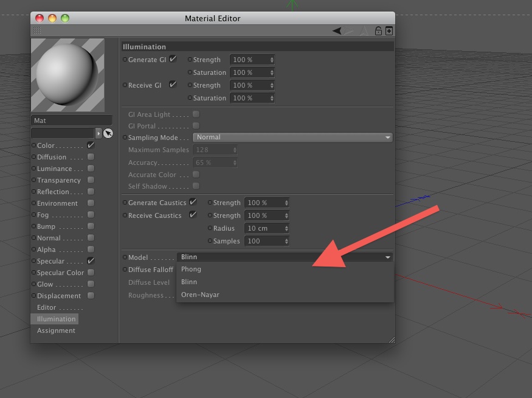
Task: Toggle the Receive GI checkbox
Action: click(x=173, y=85)
